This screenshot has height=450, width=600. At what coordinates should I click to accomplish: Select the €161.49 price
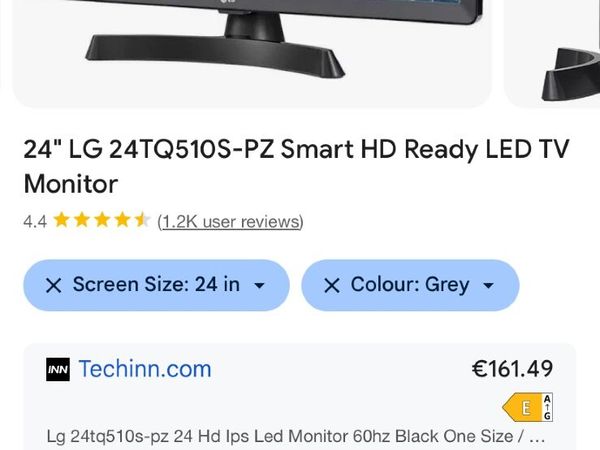click(x=512, y=369)
